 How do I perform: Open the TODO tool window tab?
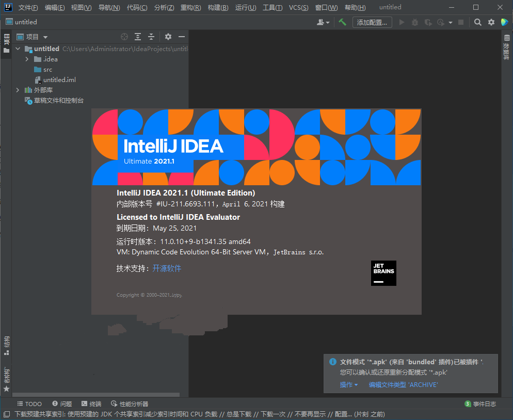(29, 404)
